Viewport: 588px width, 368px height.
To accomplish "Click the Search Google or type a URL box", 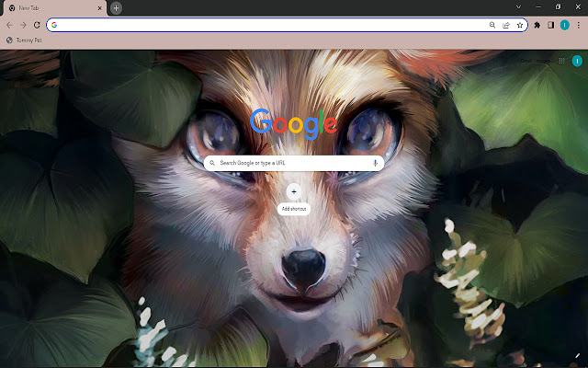I will 294,163.
